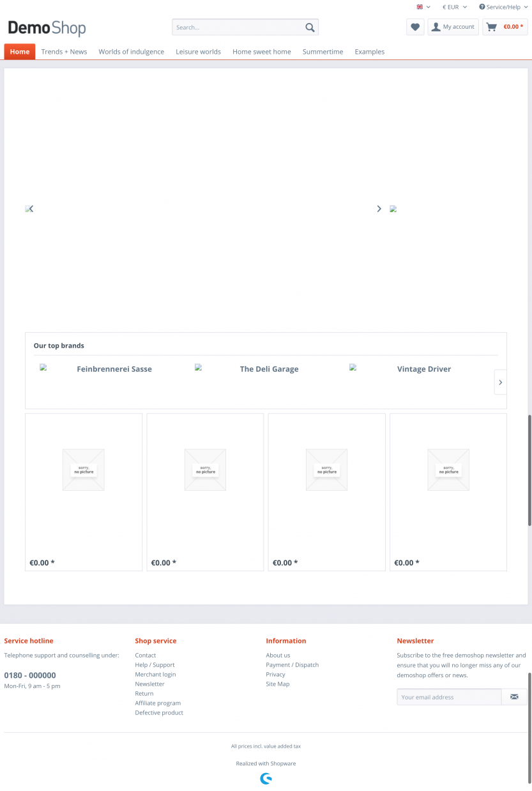The width and height of the screenshot is (532, 791).
Task: Click the Demo Shop logo
Action: 47,29
